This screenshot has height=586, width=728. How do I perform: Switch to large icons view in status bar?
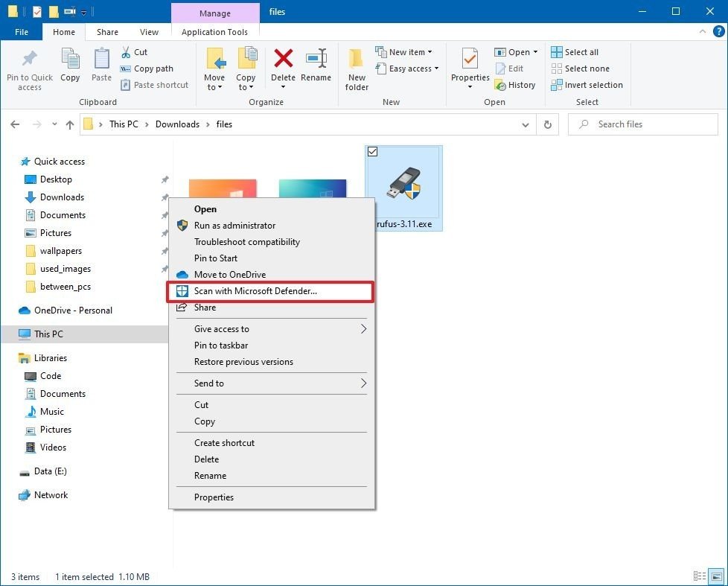(717, 576)
